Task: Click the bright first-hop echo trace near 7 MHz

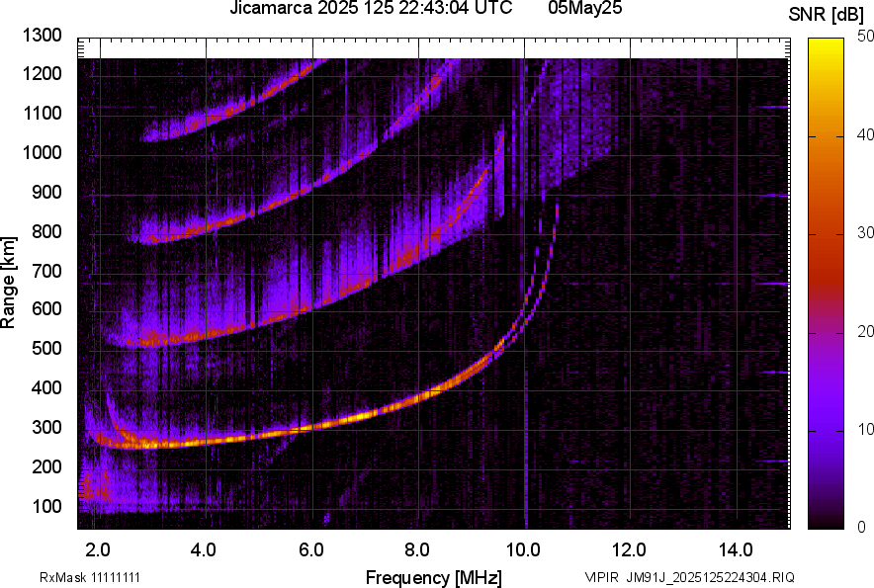Action: (x=365, y=415)
